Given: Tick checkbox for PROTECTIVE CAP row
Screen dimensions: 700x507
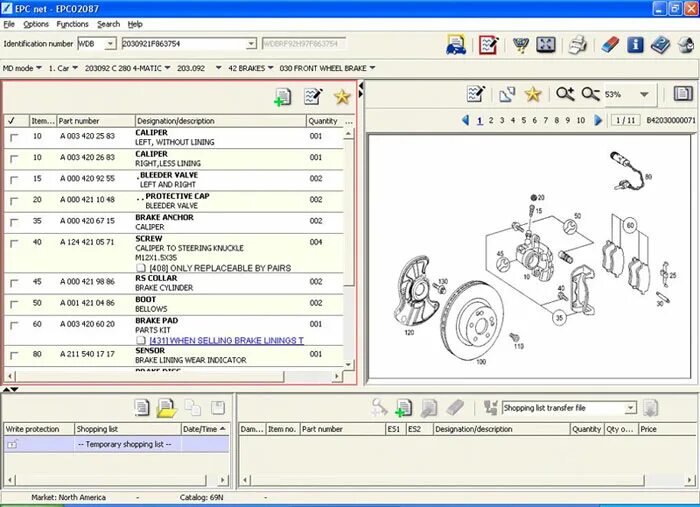Looking at the screenshot, I should click(x=14, y=201).
